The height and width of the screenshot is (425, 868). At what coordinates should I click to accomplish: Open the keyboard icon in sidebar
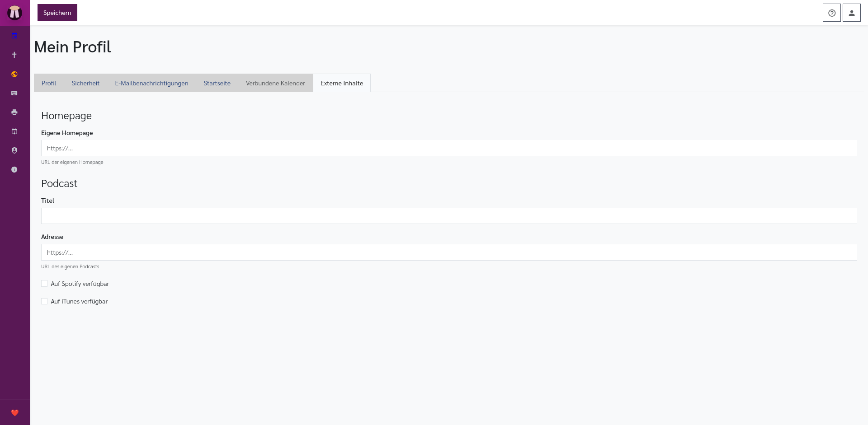[x=14, y=93]
